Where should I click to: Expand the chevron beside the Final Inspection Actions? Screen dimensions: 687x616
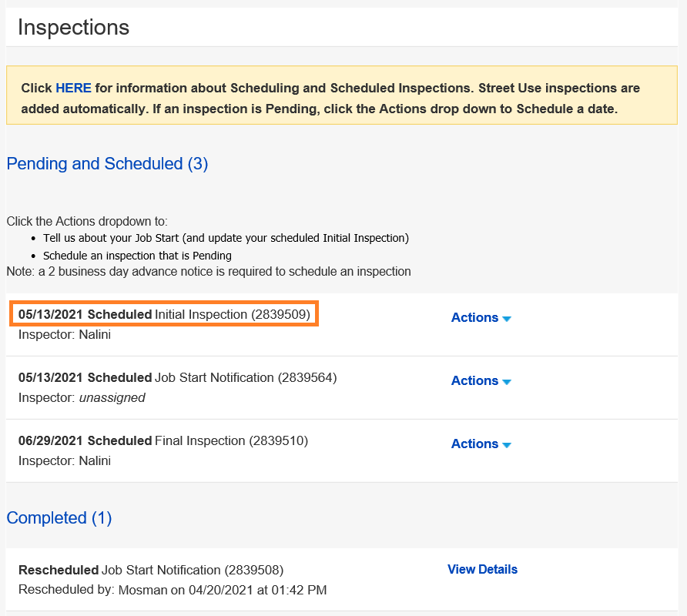tap(504, 444)
